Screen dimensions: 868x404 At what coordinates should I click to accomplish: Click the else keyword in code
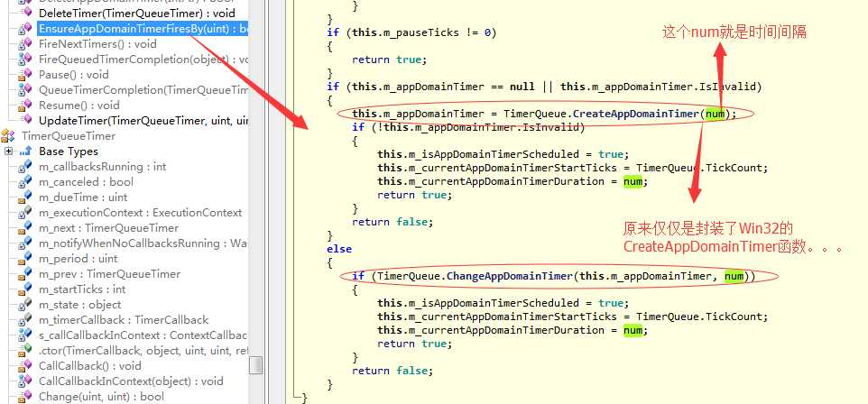(x=338, y=249)
